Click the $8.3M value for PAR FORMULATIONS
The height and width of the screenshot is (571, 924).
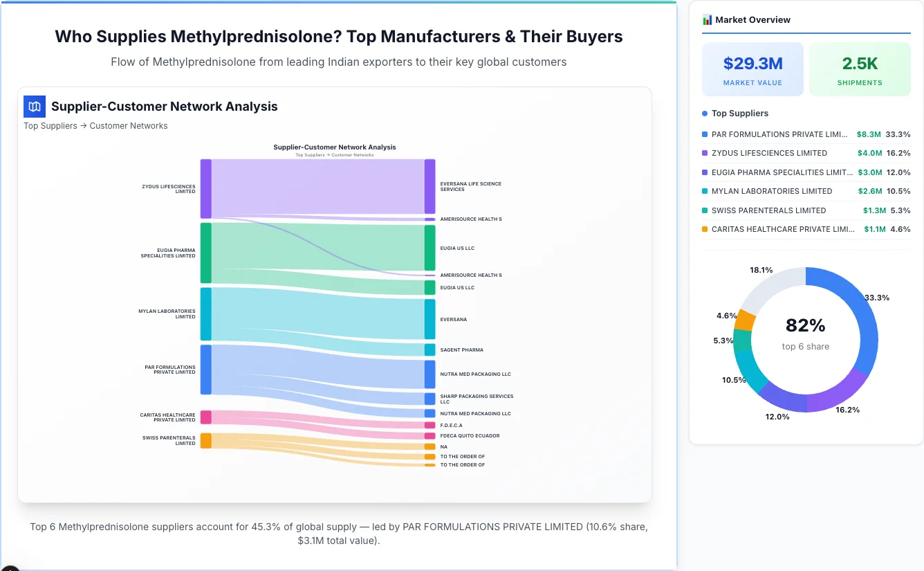(x=870, y=134)
